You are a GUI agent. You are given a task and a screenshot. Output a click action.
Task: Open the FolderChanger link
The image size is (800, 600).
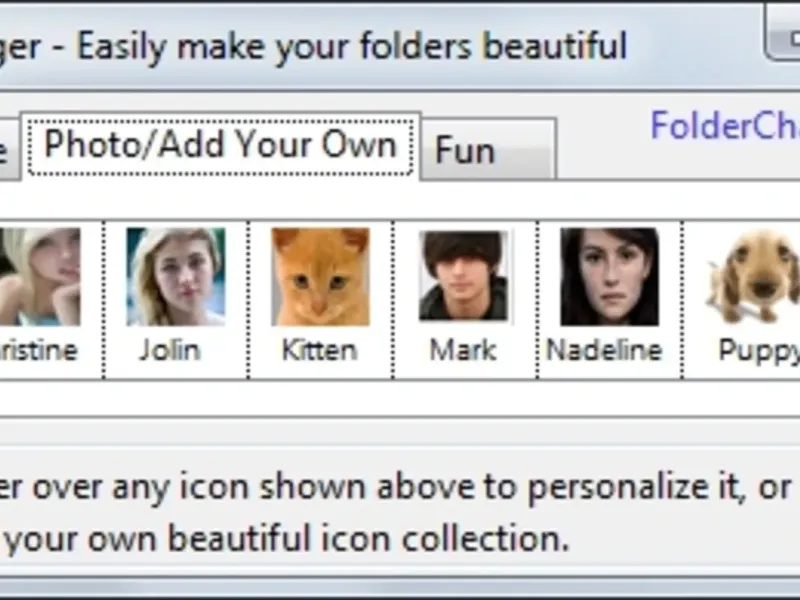pos(724,126)
